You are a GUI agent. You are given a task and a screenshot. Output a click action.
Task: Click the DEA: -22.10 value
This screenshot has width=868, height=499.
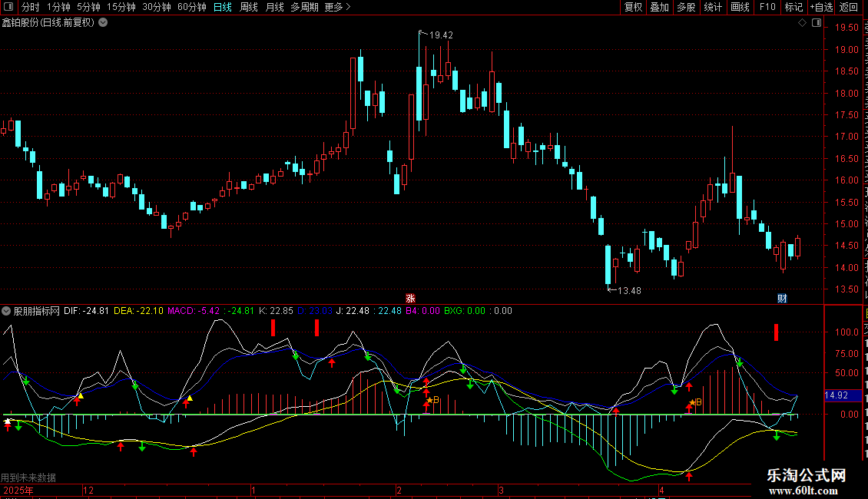point(138,311)
